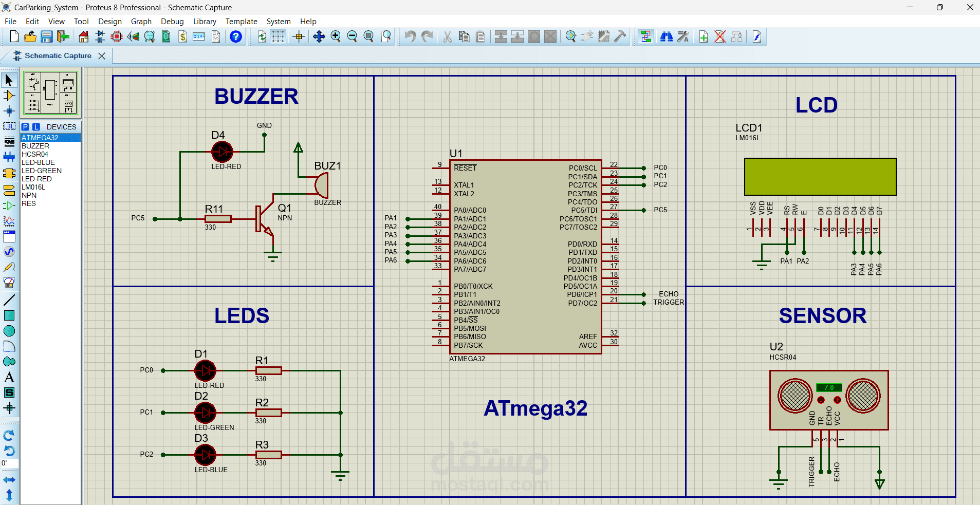Rotate clockwise button
Viewport: 980px width, 505px height.
(9, 435)
